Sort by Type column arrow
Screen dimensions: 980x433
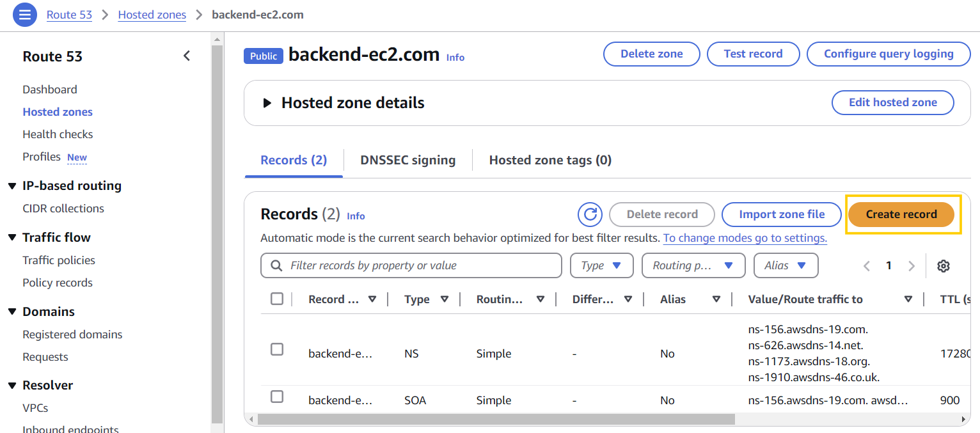click(x=445, y=299)
